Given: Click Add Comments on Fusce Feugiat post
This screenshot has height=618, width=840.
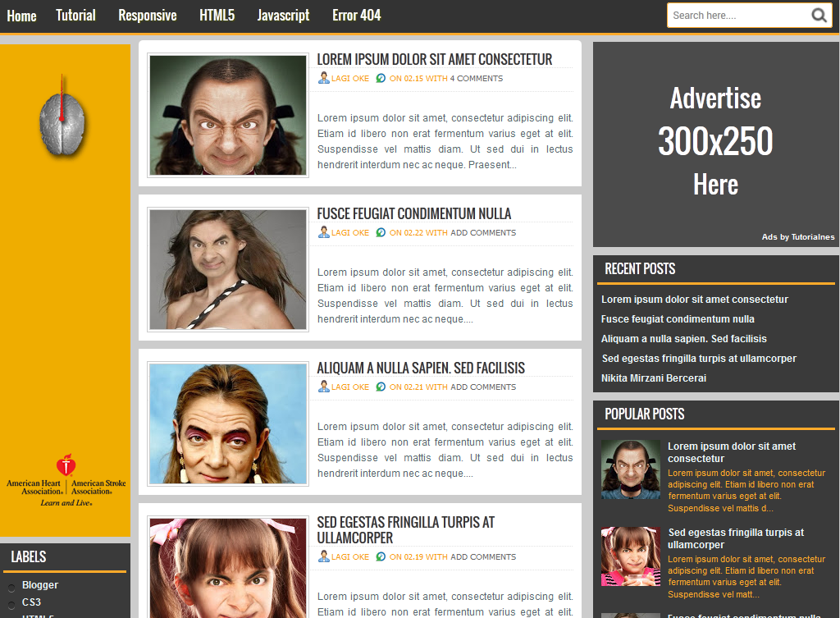Looking at the screenshot, I should tap(483, 232).
